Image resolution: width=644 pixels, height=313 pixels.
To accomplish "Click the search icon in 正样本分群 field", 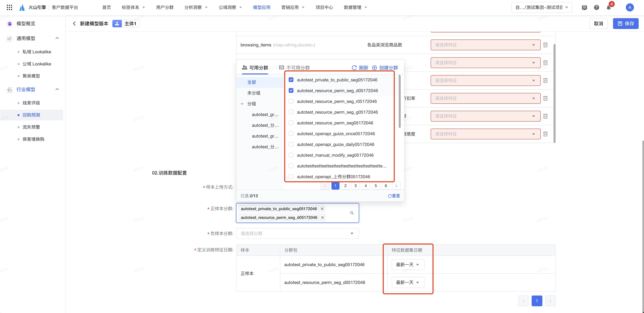I will coord(352,213).
